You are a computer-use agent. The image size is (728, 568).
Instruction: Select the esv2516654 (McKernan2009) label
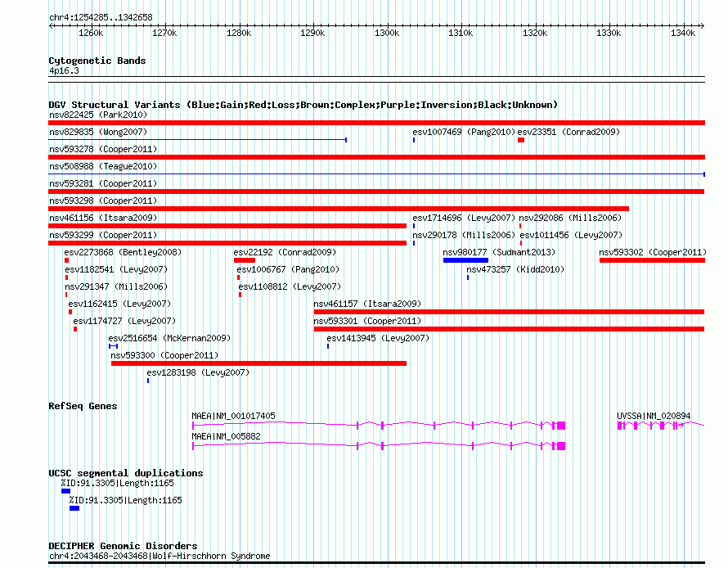click(169, 338)
